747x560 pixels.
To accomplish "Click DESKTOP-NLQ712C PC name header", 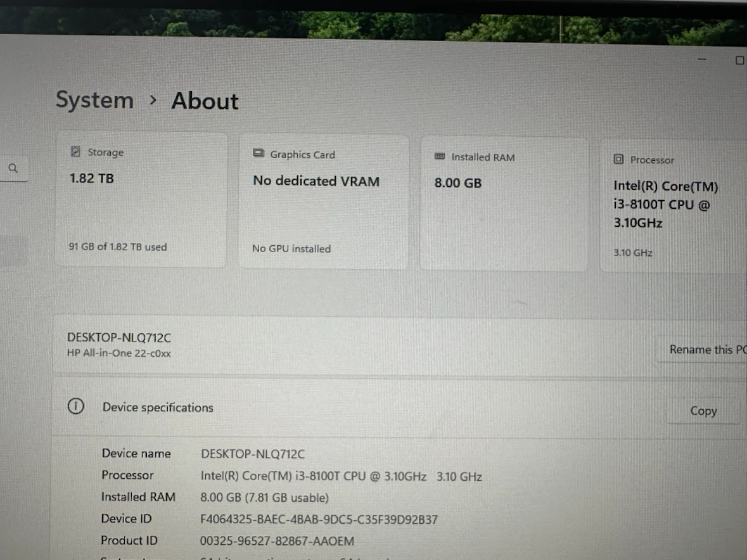I will [x=118, y=337].
